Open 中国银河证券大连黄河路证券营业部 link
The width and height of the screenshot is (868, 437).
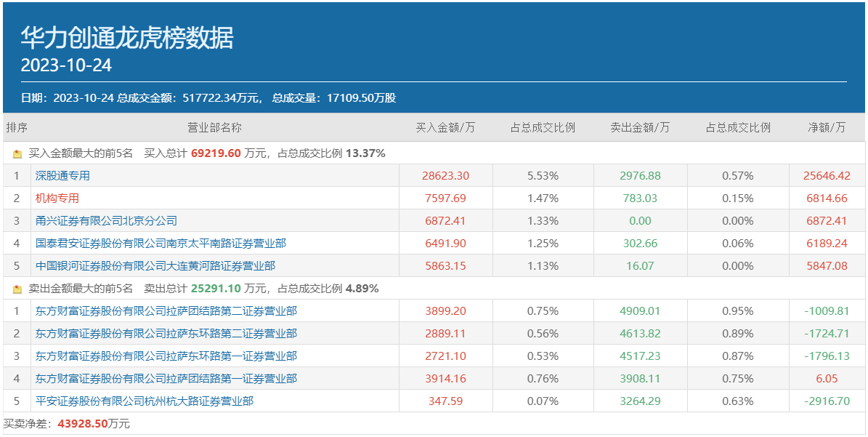155,266
